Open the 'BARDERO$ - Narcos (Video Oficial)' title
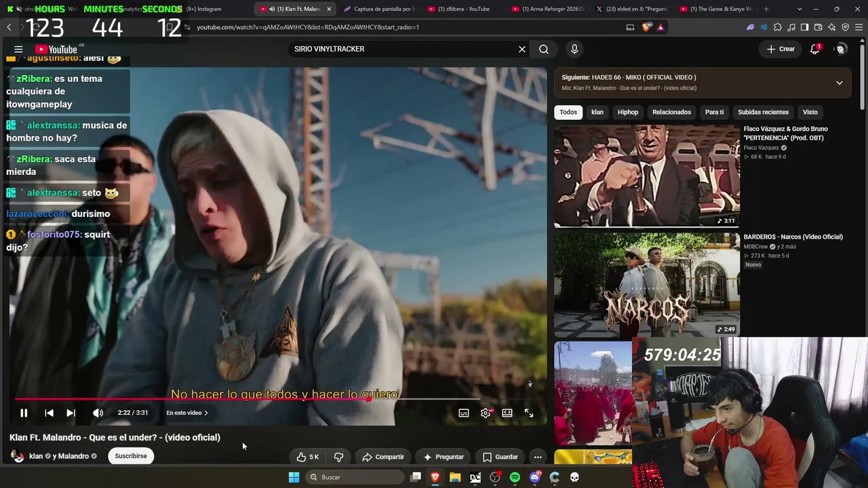This screenshot has height=488, width=868. pyautogui.click(x=793, y=237)
